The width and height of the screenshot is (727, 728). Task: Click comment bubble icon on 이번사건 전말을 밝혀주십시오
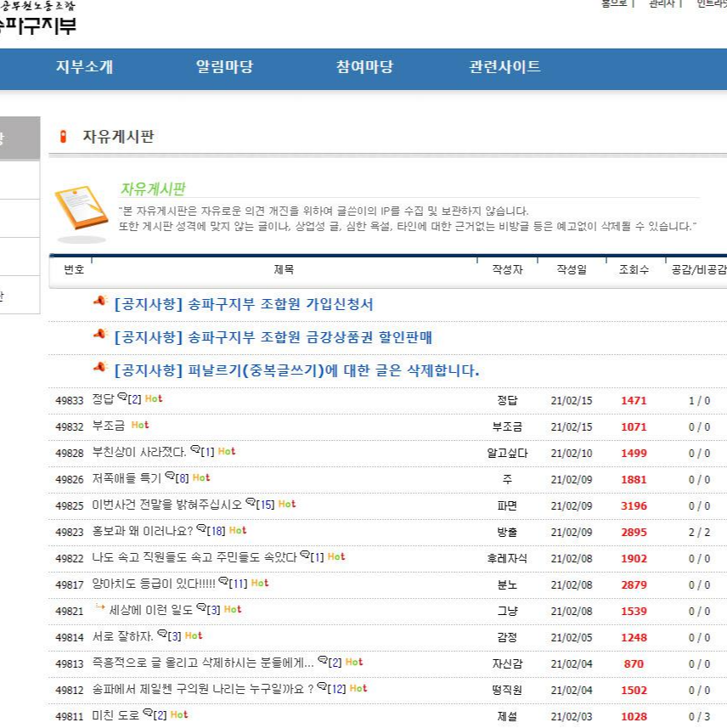[251, 502]
